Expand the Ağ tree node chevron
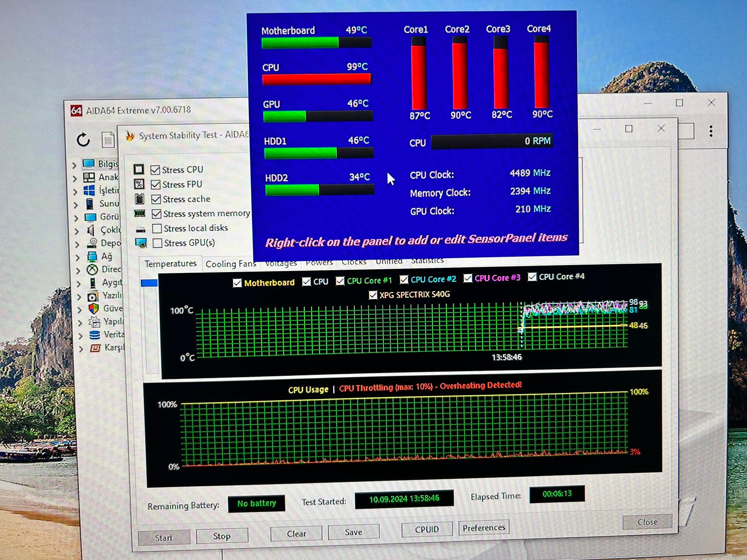Image resolution: width=747 pixels, height=560 pixels. (x=78, y=257)
